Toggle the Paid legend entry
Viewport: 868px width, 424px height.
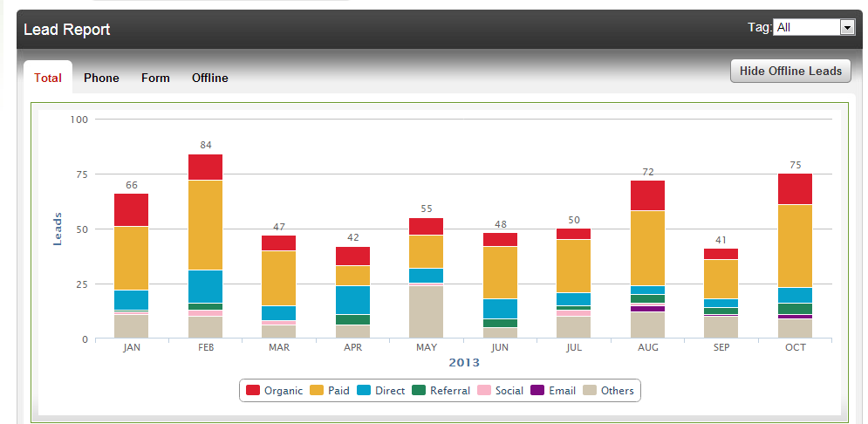[330, 390]
